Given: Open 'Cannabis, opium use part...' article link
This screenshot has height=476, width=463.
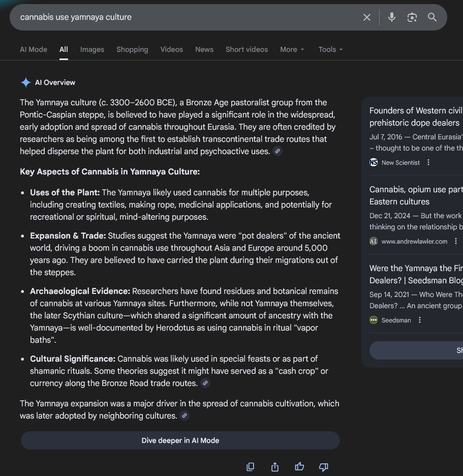Looking at the screenshot, I should tap(416, 195).
